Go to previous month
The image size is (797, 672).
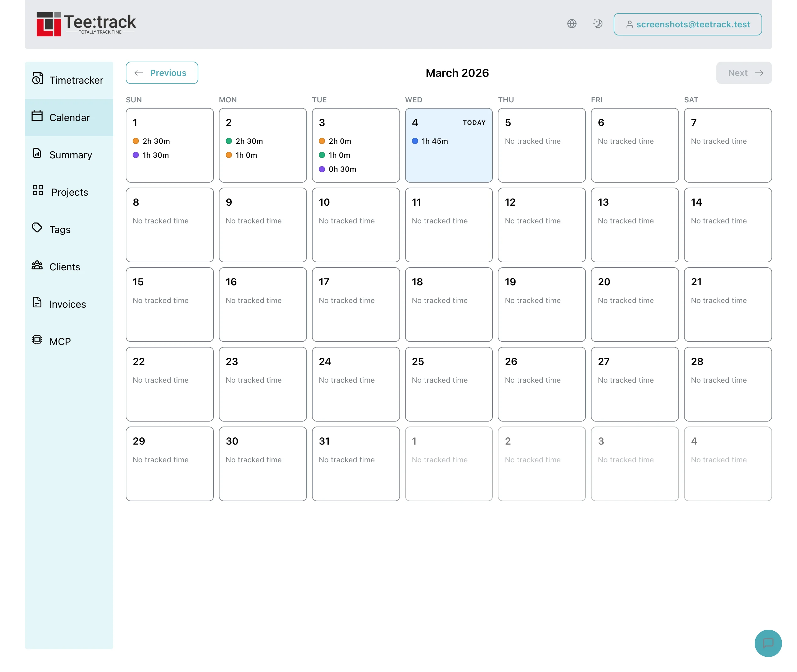[x=162, y=73]
